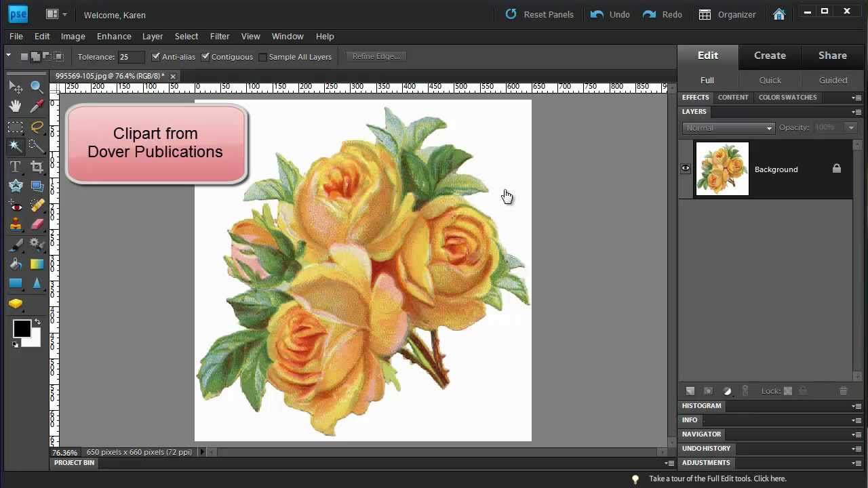Select the Clone Stamp tool
Screen dimensions: 868x488
pos(16,224)
